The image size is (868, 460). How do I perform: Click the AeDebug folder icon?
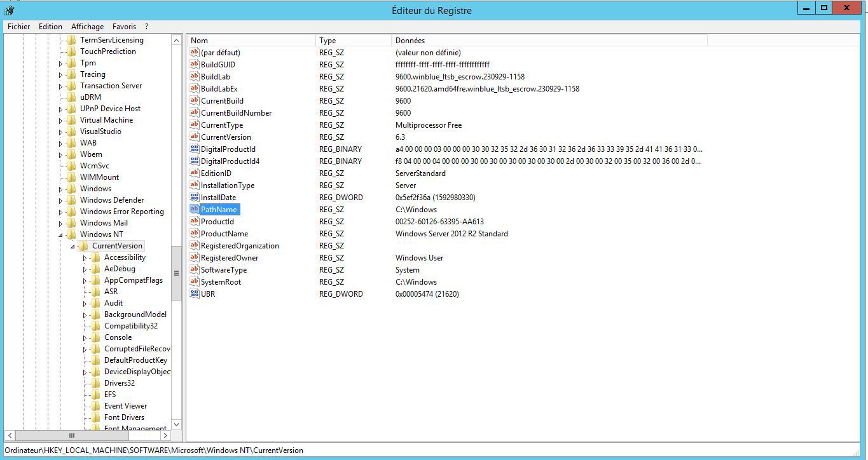(95, 269)
